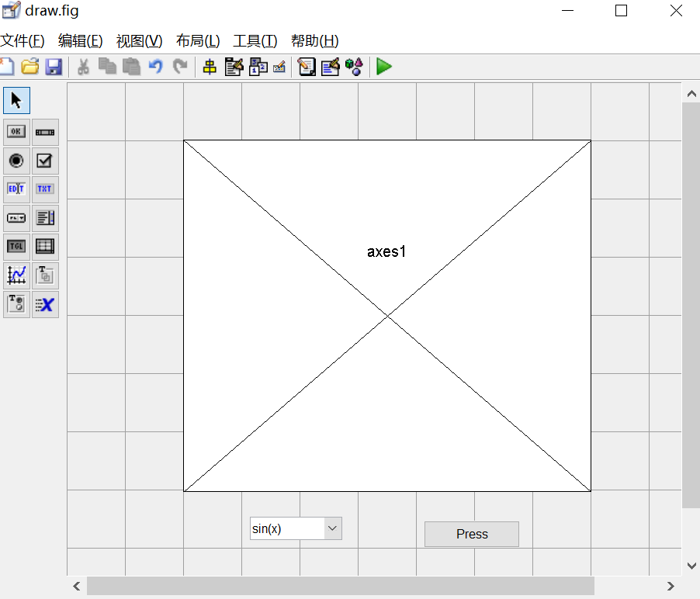Open the 帮助(H) menu
This screenshot has width=700, height=599.
click(315, 41)
